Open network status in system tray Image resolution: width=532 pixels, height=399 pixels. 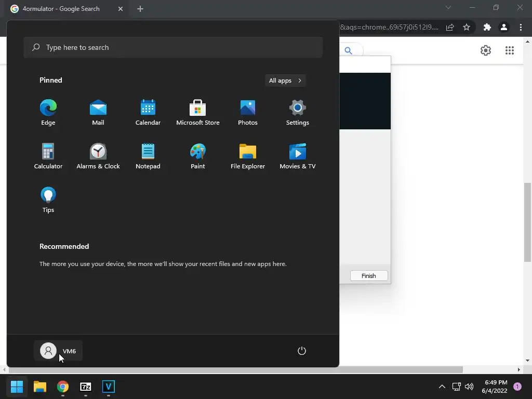[x=456, y=387]
